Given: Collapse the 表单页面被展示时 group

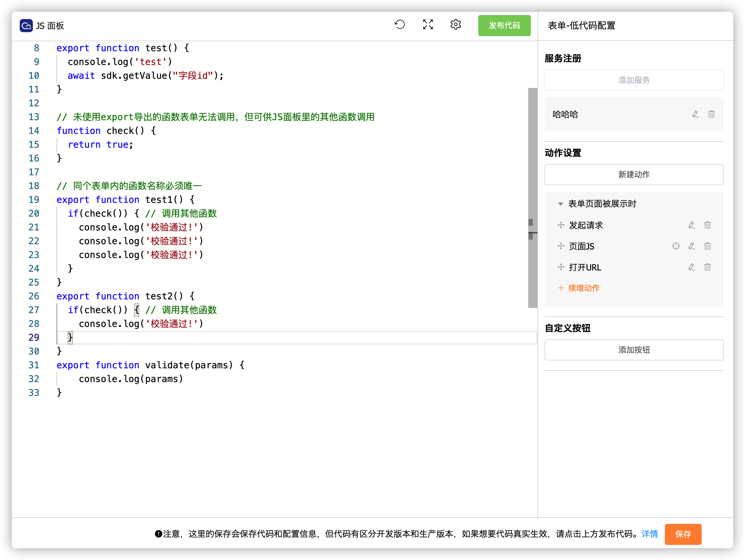Looking at the screenshot, I should (560, 204).
